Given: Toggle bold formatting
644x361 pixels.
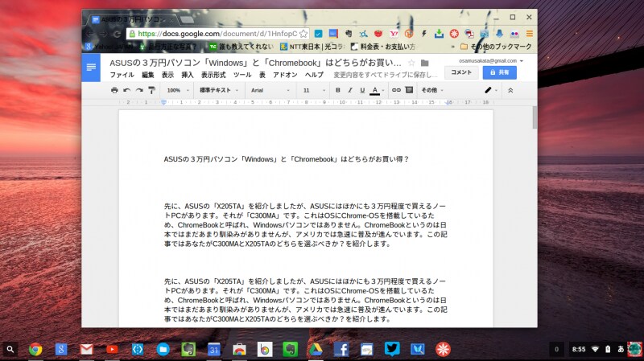Looking at the screenshot, I should (x=338, y=90).
